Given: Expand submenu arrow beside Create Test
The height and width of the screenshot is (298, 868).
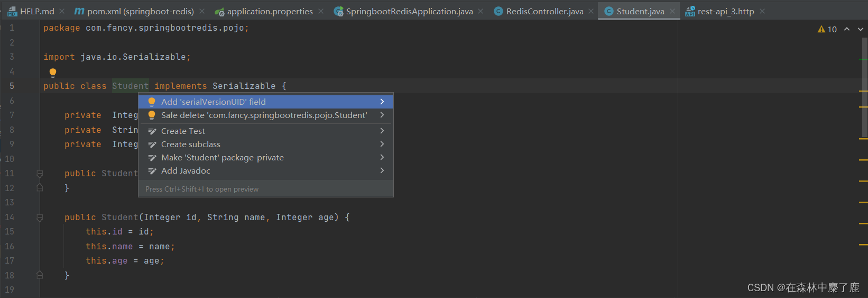Looking at the screenshot, I should pyautogui.click(x=382, y=131).
